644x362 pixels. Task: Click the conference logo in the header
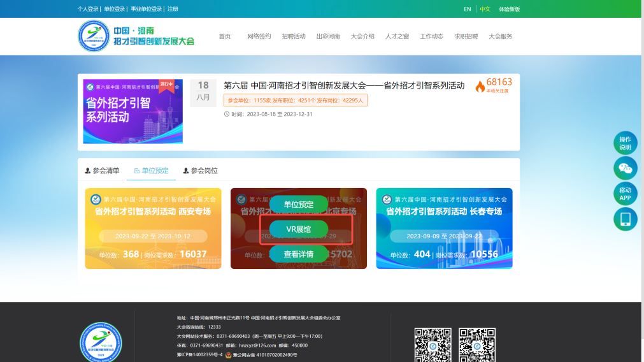pos(136,36)
